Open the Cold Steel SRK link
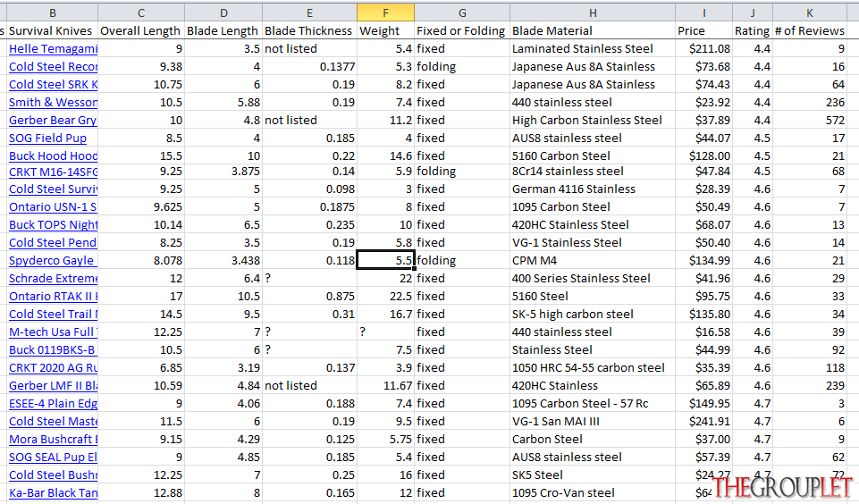 click(53, 84)
